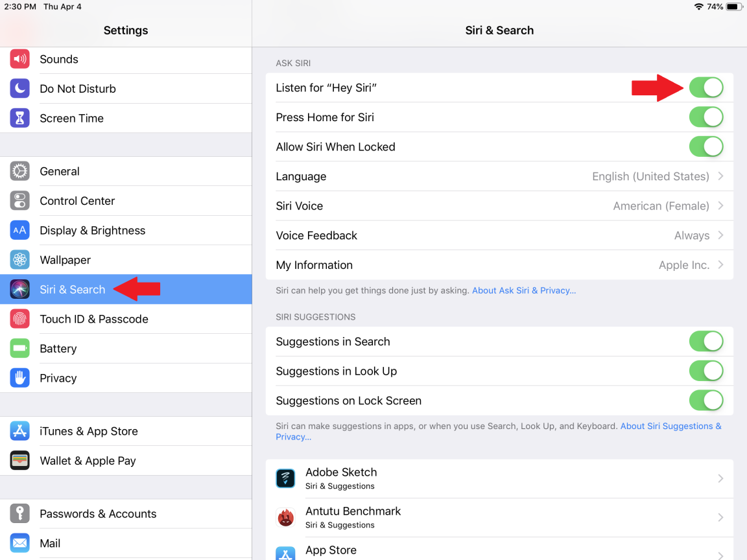This screenshot has height=560, width=747.
Task: Disable Listen for "Hey Siri" switch
Action: pyautogui.click(x=705, y=87)
